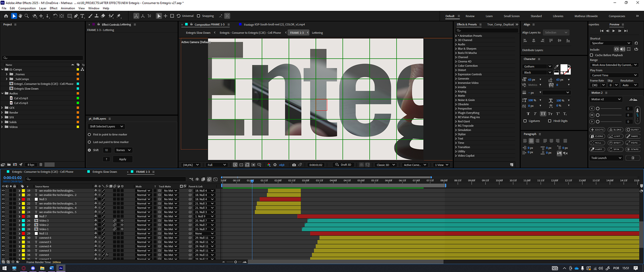Select the Pen tool
The width and height of the screenshot is (644, 272).
[76, 16]
